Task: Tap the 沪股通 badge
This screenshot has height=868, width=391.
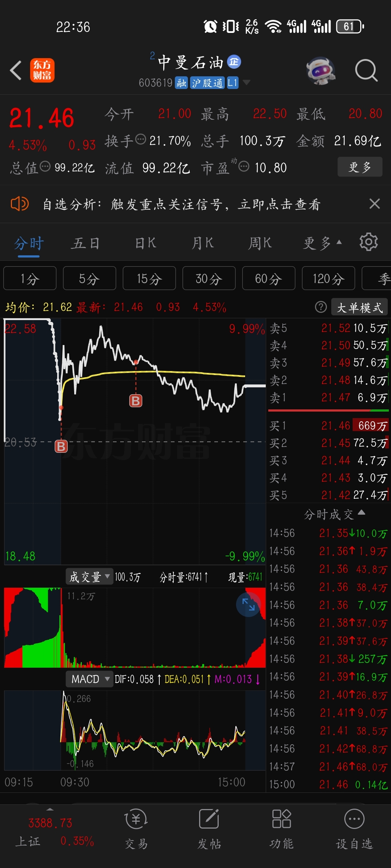Action: 207,83
